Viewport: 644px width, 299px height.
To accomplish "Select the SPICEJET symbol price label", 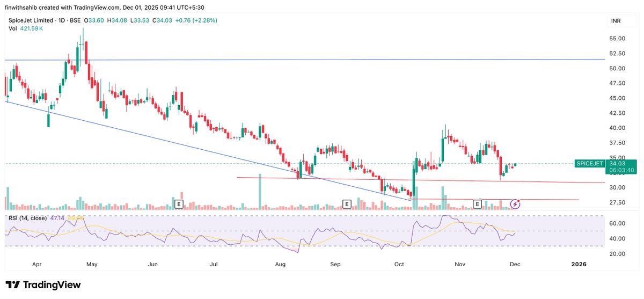I will [x=589, y=163].
